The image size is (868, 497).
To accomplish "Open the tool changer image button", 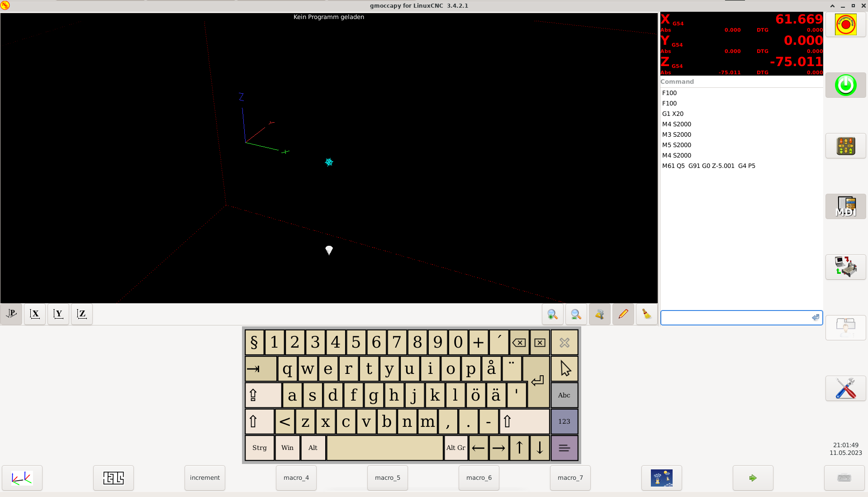I will click(x=662, y=478).
